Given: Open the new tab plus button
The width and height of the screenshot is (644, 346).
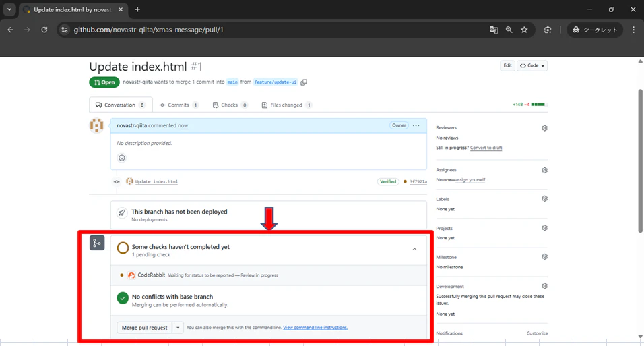Looking at the screenshot, I should click(x=137, y=9).
